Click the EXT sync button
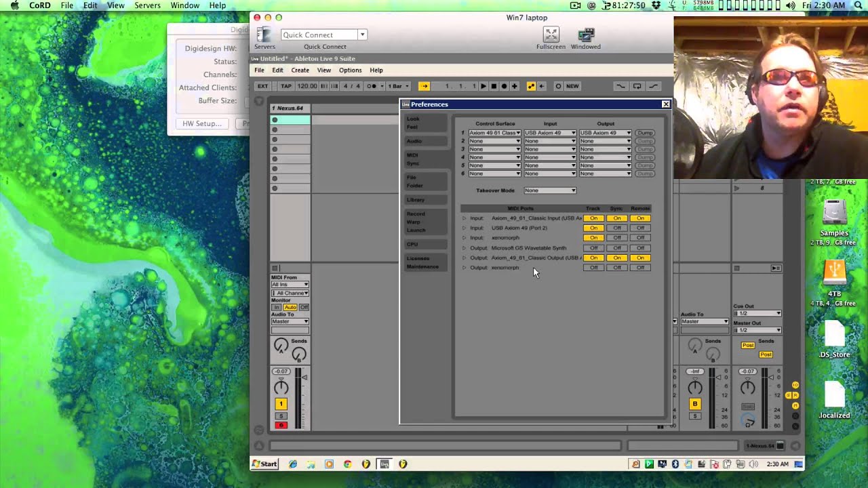 point(262,86)
